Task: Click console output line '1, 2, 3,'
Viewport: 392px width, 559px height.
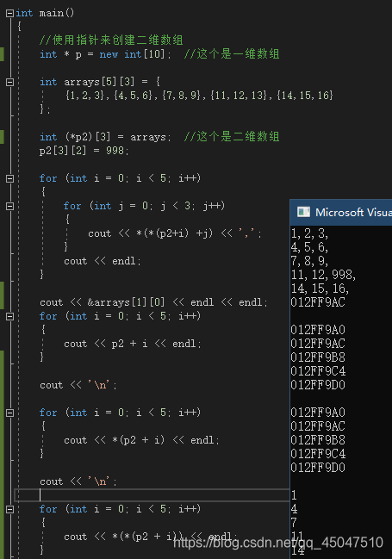Action: (x=309, y=233)
